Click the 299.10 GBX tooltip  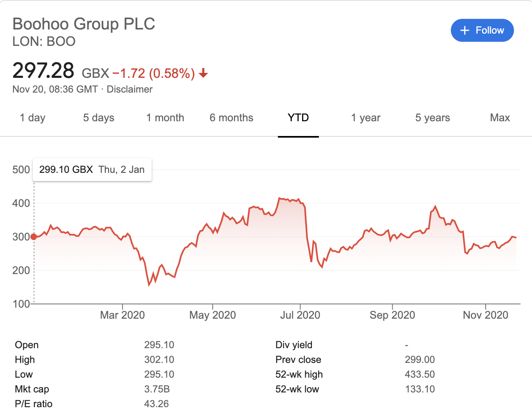pos(92,170)
